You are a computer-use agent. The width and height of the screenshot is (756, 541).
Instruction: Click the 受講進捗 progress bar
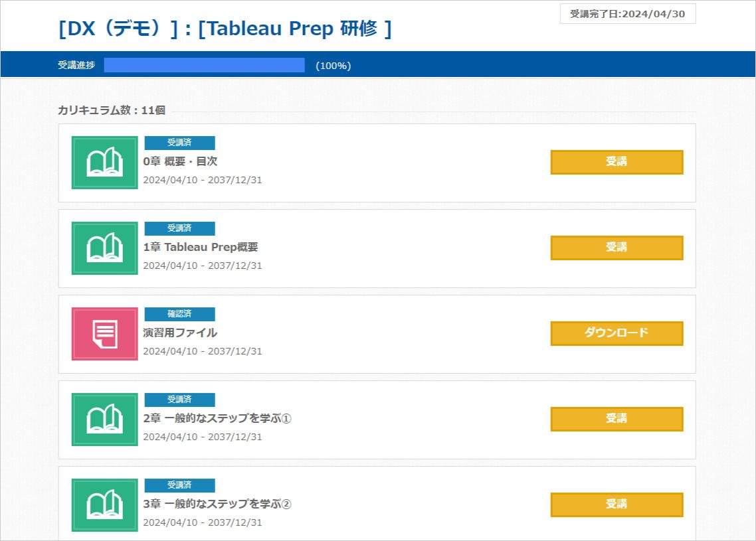pyautogui.click(x=203, y=64)
